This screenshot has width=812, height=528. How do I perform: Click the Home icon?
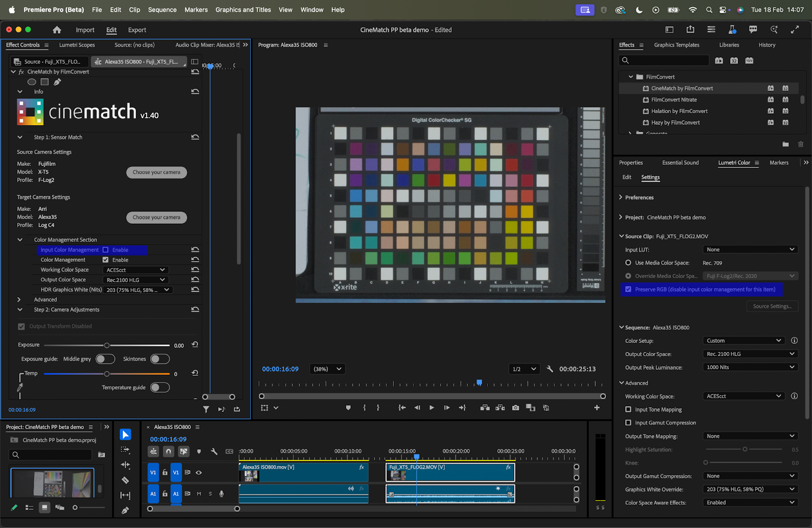[57, 30]
